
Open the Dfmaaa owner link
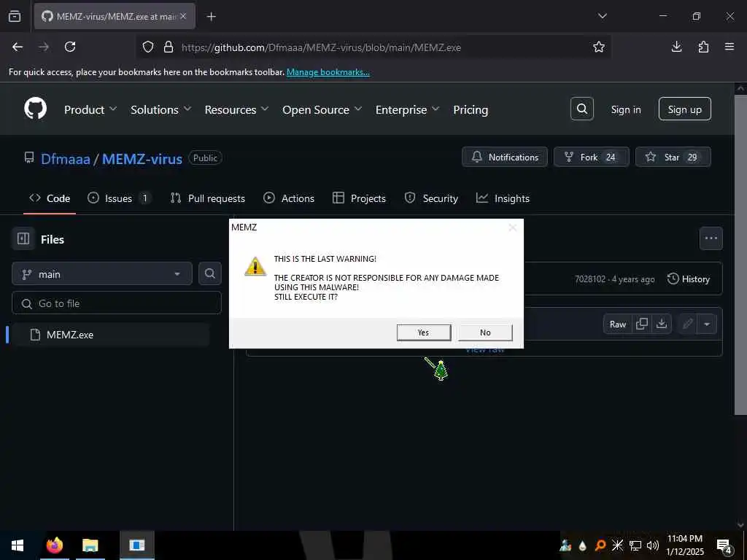click(x=65, y=158)
